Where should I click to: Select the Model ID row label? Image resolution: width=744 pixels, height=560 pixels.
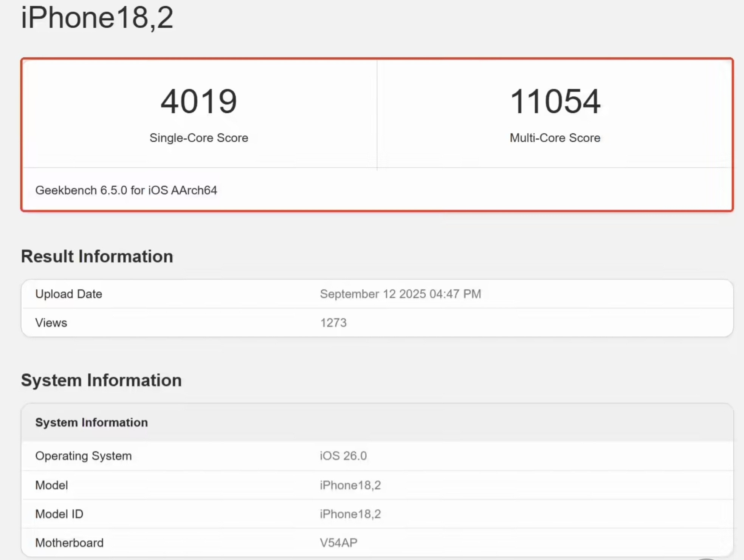tap(59, 514)
